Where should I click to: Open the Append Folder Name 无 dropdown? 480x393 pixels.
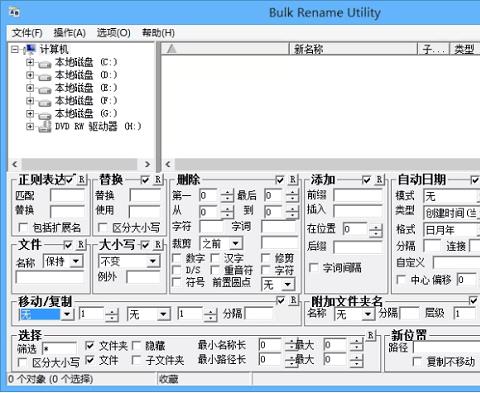tap(367, 314)
